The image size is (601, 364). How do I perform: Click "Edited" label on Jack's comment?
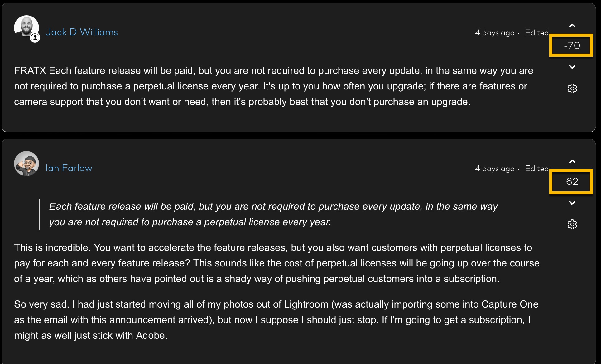pyautogui.click(x=536, y=33)
